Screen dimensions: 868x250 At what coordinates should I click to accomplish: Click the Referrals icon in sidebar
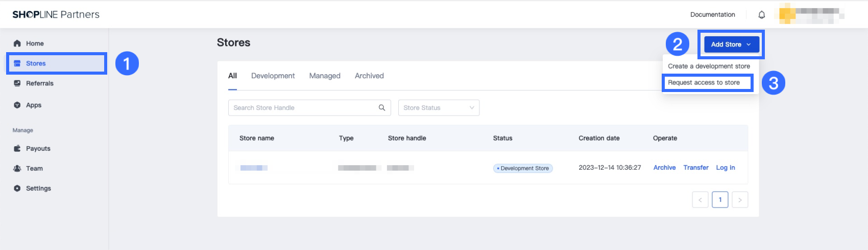(x=17, y=83)
